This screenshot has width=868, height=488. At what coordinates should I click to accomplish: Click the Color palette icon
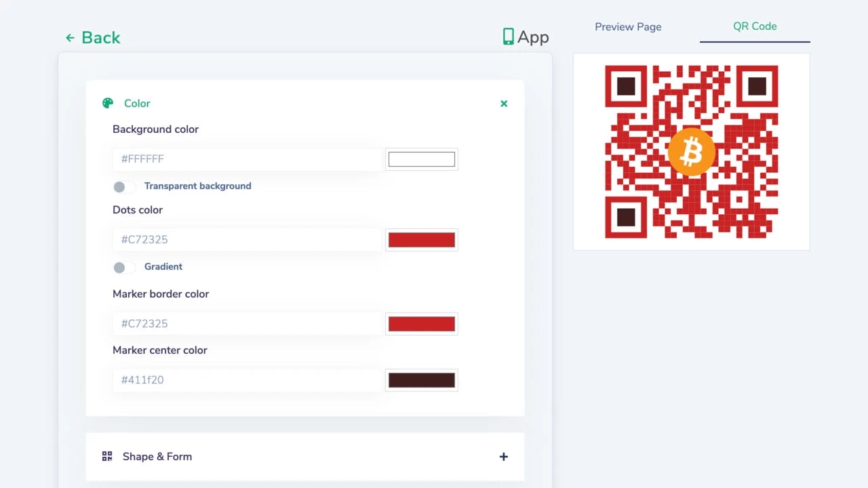(x=108, y=103)
